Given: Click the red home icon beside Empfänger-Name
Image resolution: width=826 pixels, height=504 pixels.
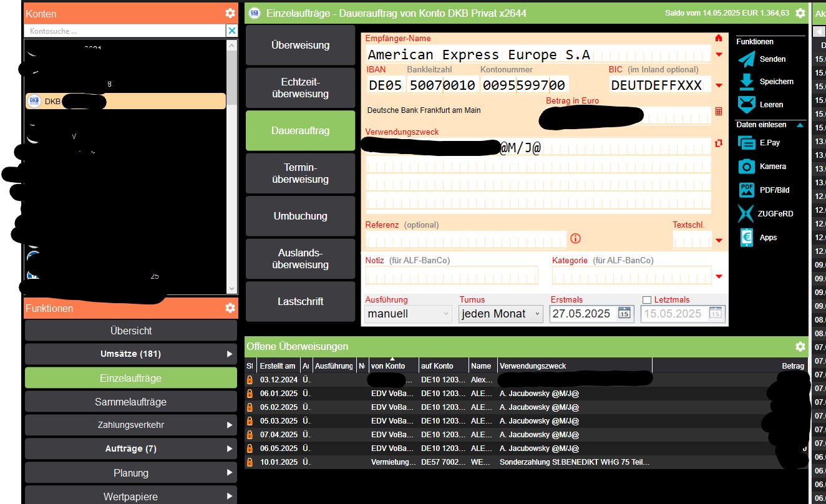Looking at the screenshot, I should click(719, 38).
